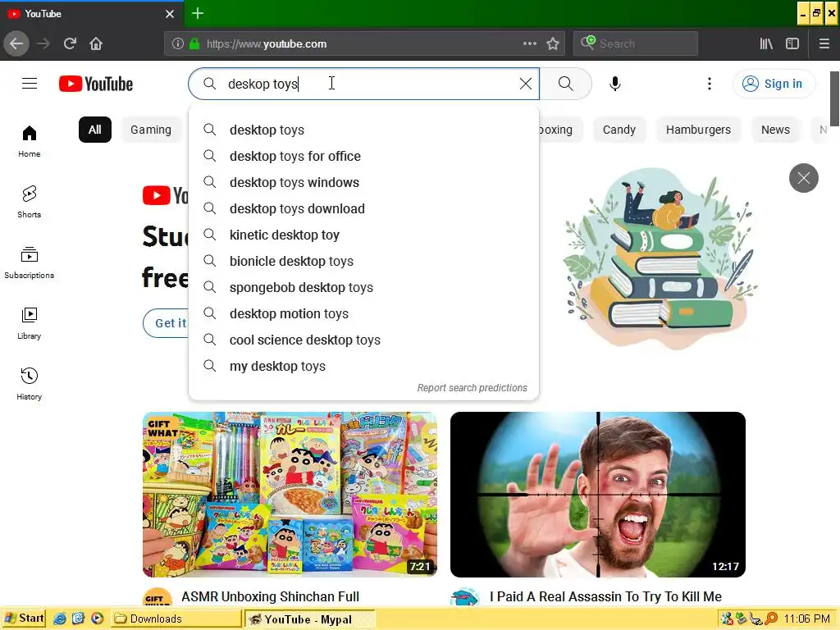Click the YouTube logo
840x630 pixels.
(96, 84)
